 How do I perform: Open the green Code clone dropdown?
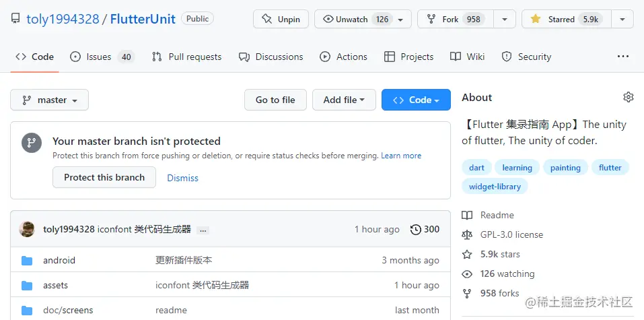415,100
